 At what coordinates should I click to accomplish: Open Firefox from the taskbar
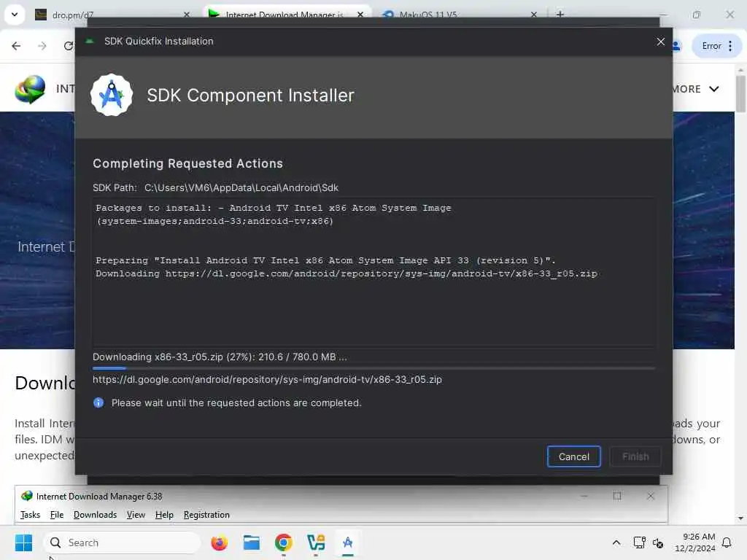[219, 542]
